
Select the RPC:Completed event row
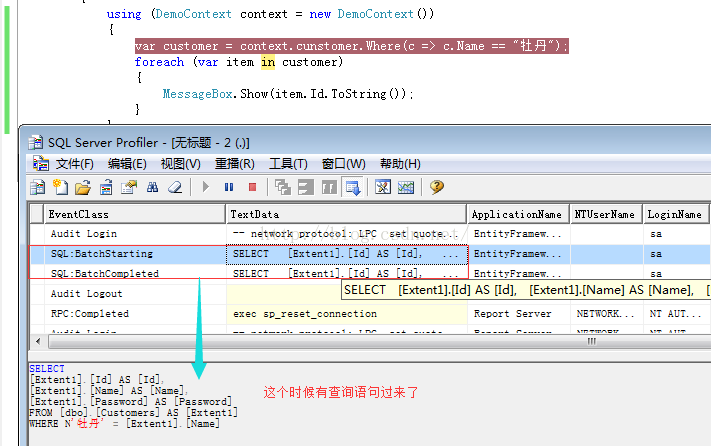pos(370,314)
